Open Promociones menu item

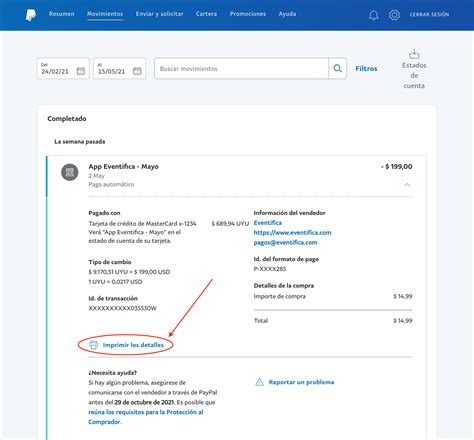248,14
